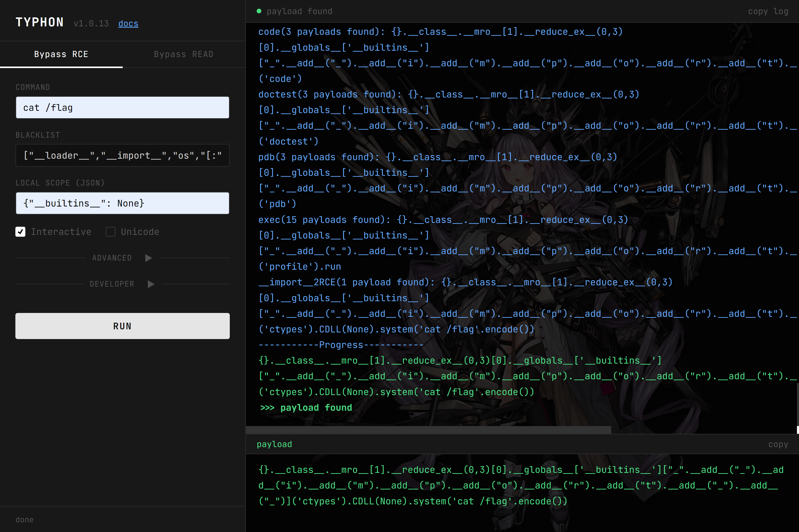Click the BLACKLIST input field
The image size is (799, 532).
tap(122, 155)
